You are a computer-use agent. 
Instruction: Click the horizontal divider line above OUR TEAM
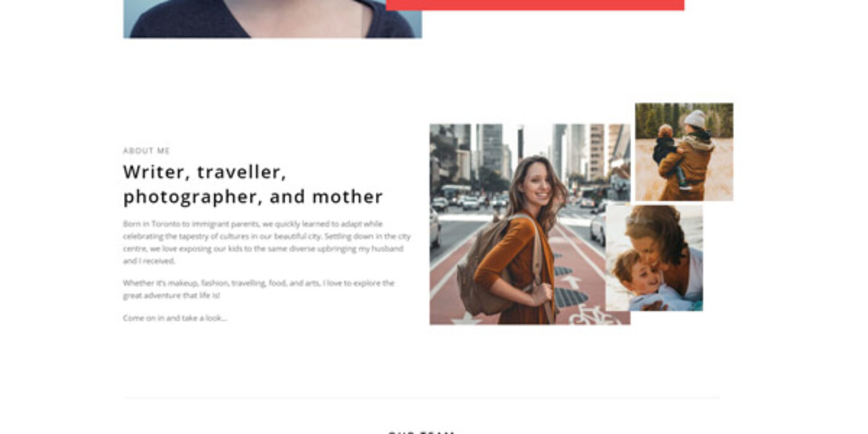422,397
